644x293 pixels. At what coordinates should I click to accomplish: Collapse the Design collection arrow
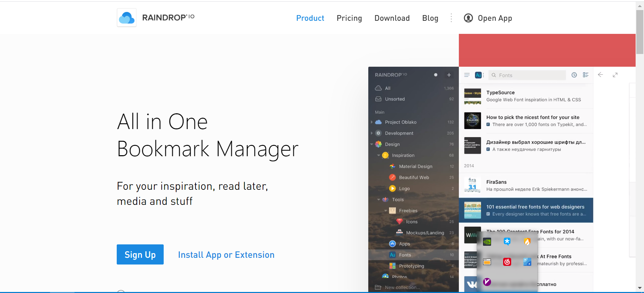coord(372,144)
